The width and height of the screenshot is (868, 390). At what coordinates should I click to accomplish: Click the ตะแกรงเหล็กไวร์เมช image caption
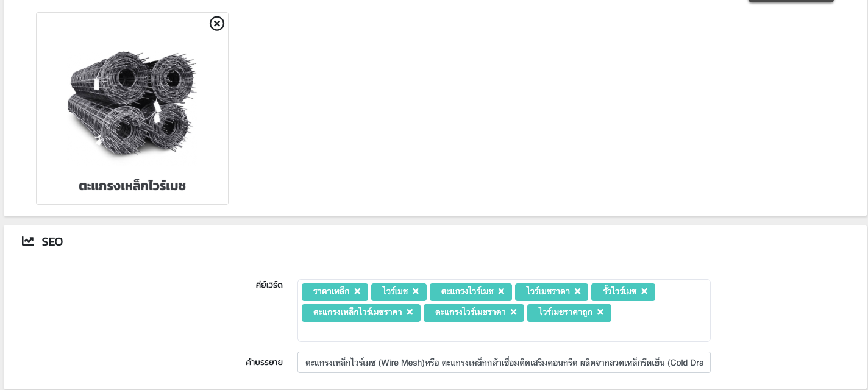pos(132,186)
